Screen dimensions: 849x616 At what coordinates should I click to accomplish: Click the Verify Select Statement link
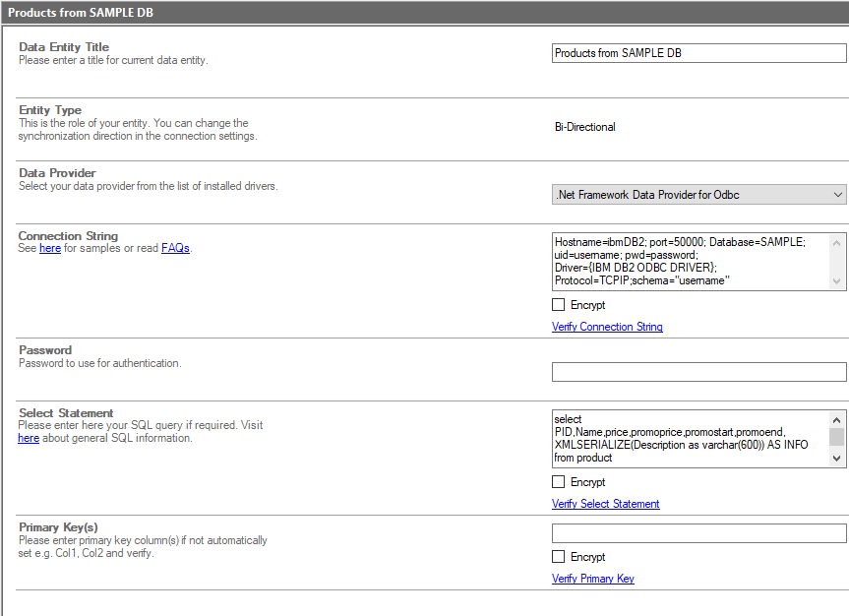605,504
